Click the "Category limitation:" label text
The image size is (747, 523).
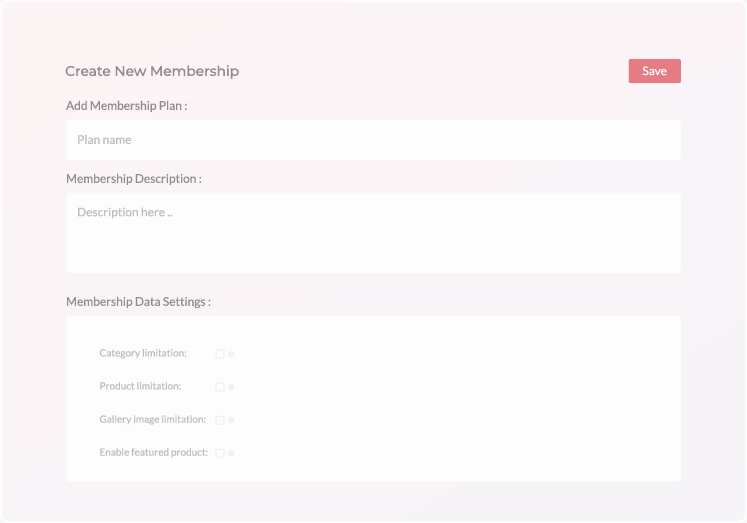(x=142, y=353)
